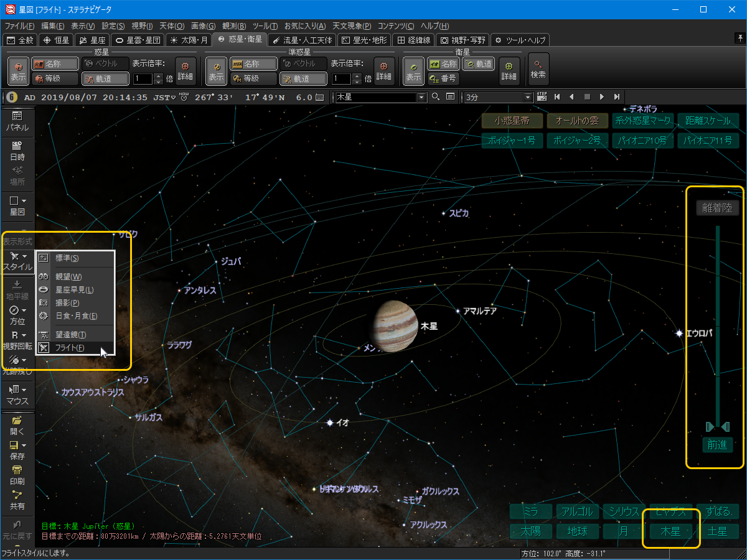The image size is (747, 560).
Task: Open the 日時 date-time setting
Action: [17, 151]
